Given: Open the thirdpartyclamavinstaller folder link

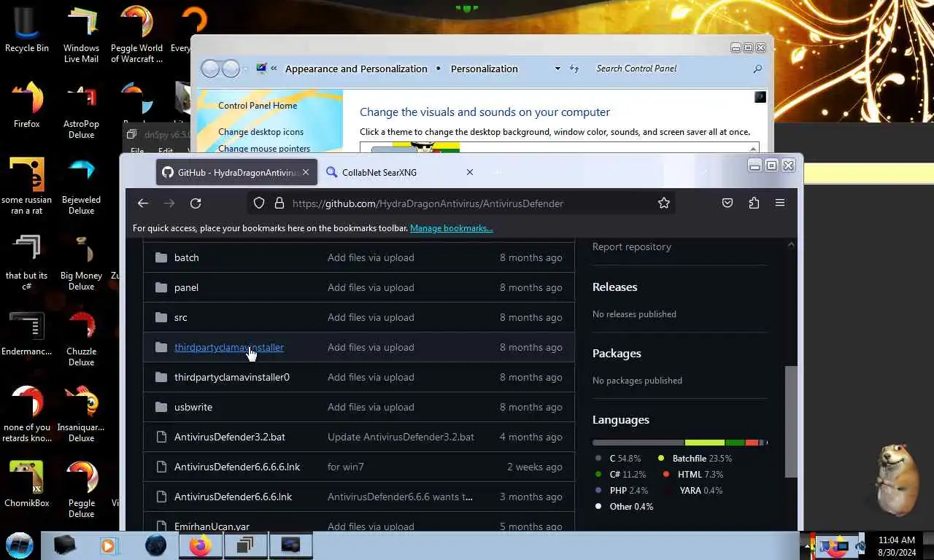Looking at the screenshot, I should pyautogui.click(x=229, y=347).
